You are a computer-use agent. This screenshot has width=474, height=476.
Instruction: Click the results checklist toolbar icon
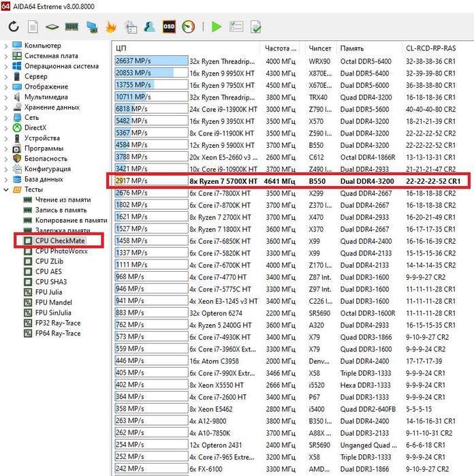[x=236, y=27]
